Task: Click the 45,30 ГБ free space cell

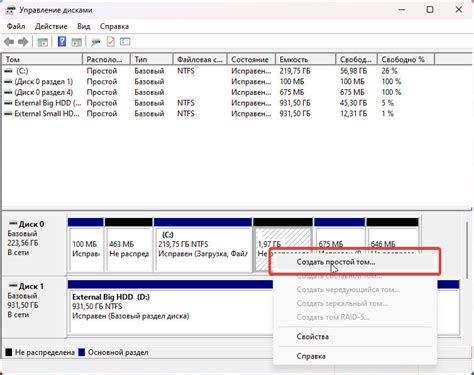Action: (x=353, y=103)
